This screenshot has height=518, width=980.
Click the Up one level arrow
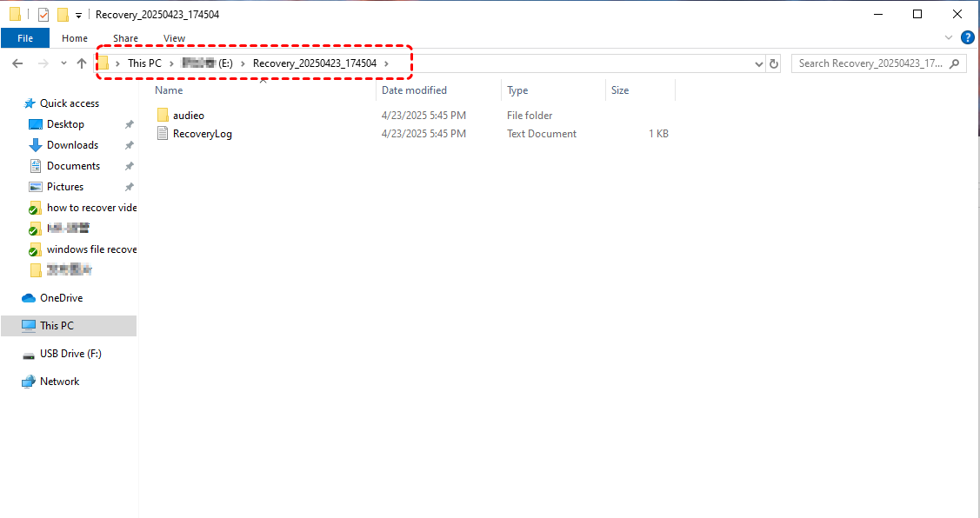point(82,63)
